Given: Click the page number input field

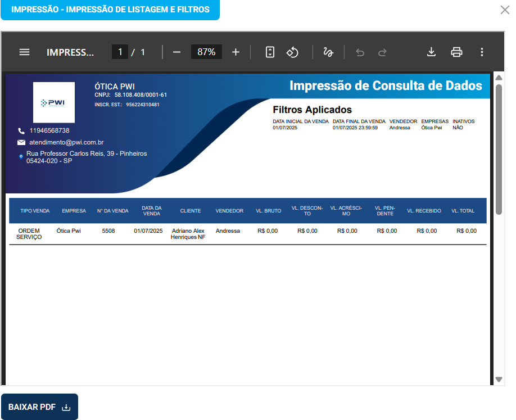Looking at the screenshot, I should tap(120, 52).
